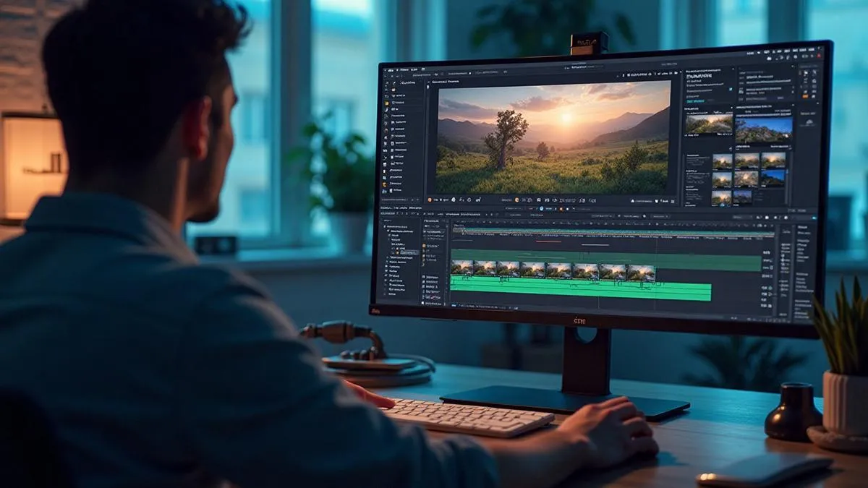Select the last clip thumbnail on the video track
The image size is (868, 488).
640,273
